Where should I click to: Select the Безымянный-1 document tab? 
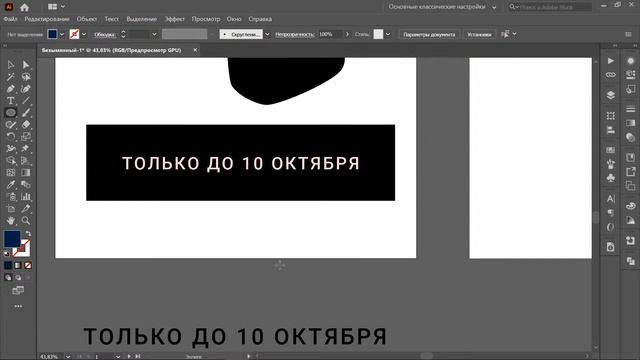[x=111, y=50]
